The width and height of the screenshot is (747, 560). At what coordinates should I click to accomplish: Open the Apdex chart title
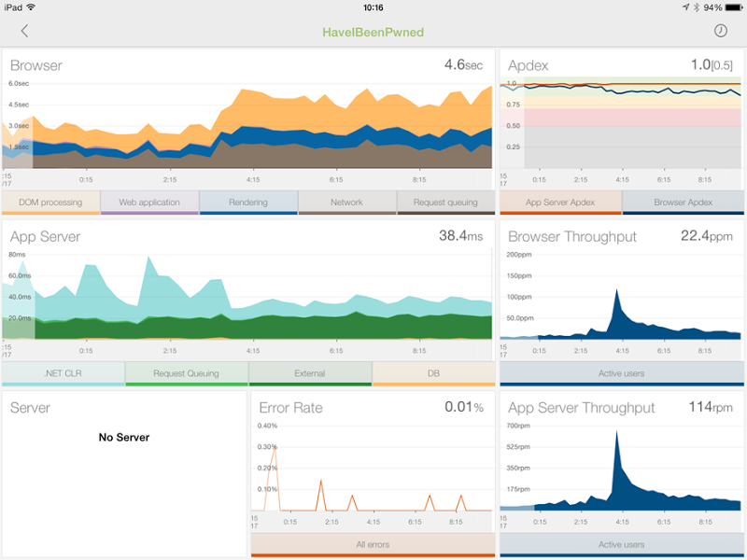click(528, 65)
